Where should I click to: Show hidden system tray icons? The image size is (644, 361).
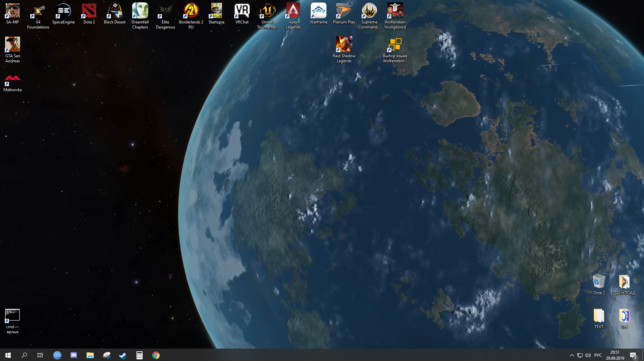tap(572, 355)
